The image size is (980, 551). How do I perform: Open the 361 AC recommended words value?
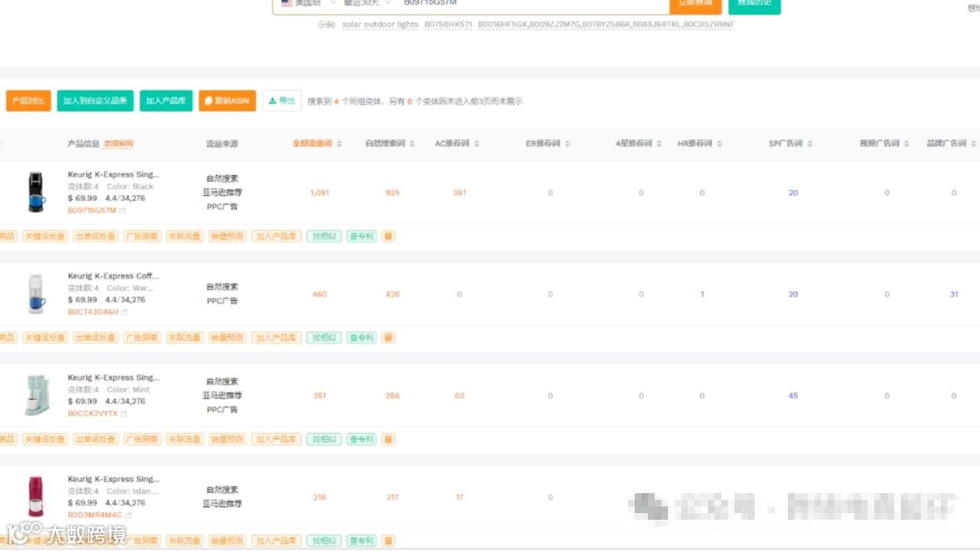[x=459, y=193]
